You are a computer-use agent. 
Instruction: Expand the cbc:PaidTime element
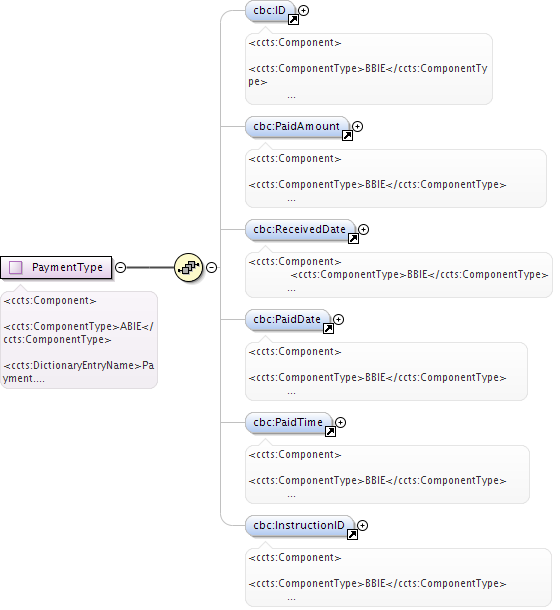[x=341, y=422]
